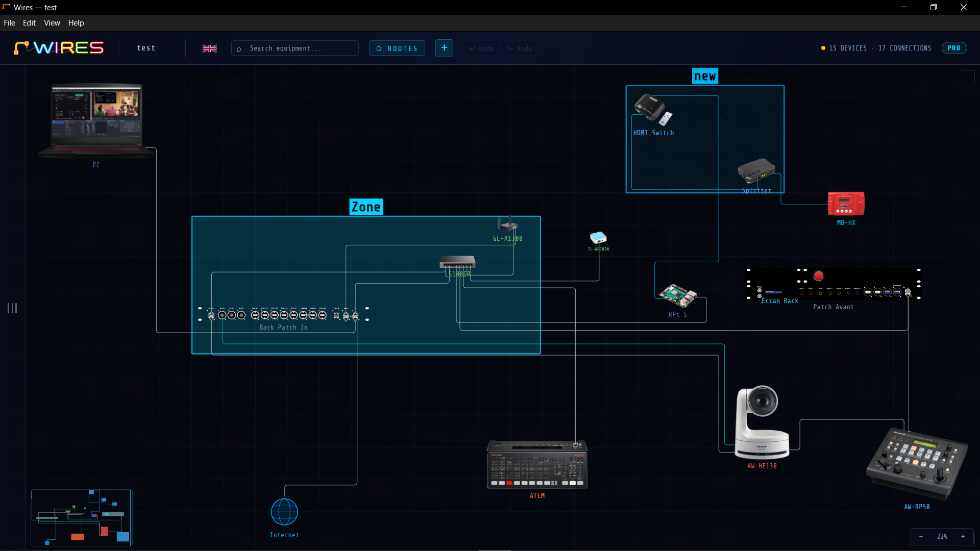Select the AW-HE130 PTZ camera

click(x=762, y=422)
